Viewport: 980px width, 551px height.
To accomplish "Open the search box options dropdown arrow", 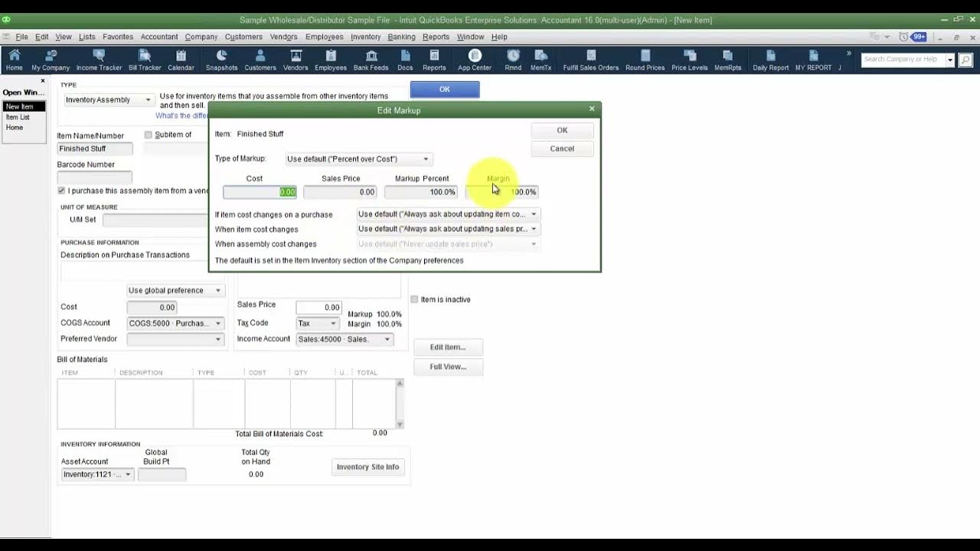I will 950,60.
